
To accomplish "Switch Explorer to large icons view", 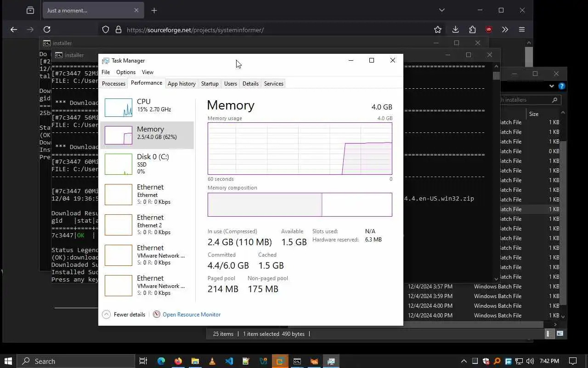I will (559, 334).
